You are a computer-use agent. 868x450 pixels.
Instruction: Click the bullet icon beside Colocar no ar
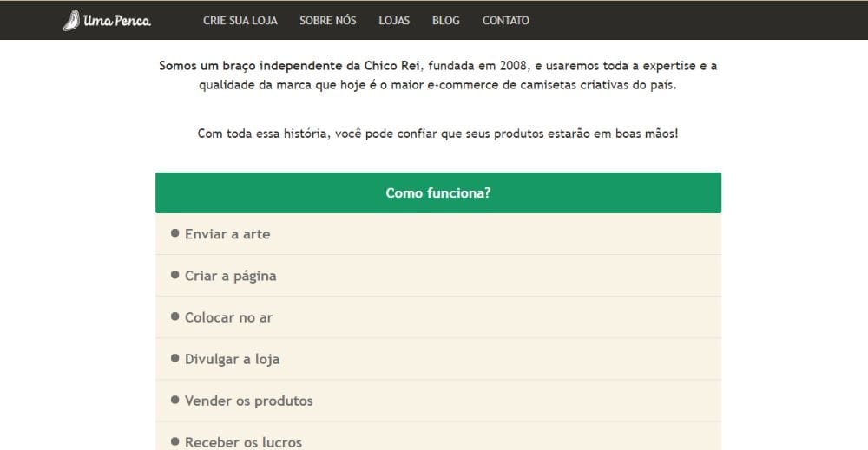[175, 316]
